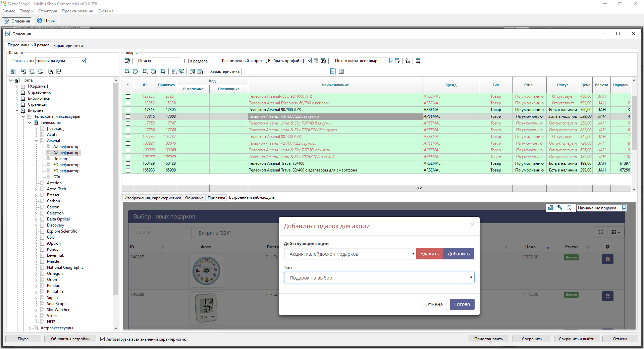Check the Arsenal Discovery 60/700 с кейсом row checkbox
Viewport: 644px width, 349px height.
tap(128, 103)
